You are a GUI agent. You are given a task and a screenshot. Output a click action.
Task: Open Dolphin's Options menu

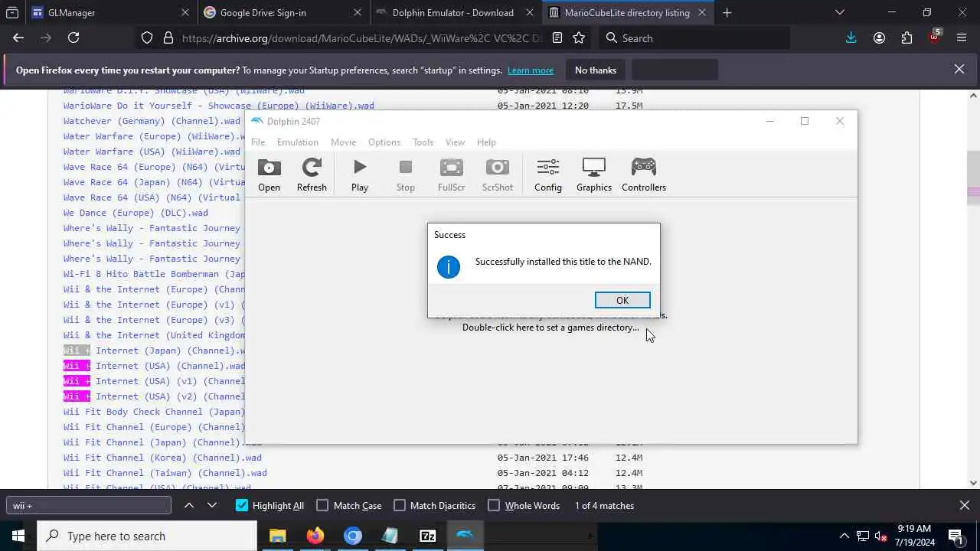(384, 142)
